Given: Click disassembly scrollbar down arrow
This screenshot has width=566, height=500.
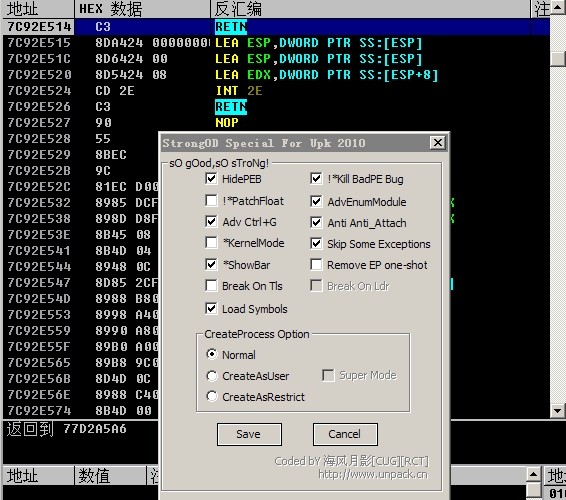Looking at the screenshot, I should pyautogui.click(x=558, y=410).
